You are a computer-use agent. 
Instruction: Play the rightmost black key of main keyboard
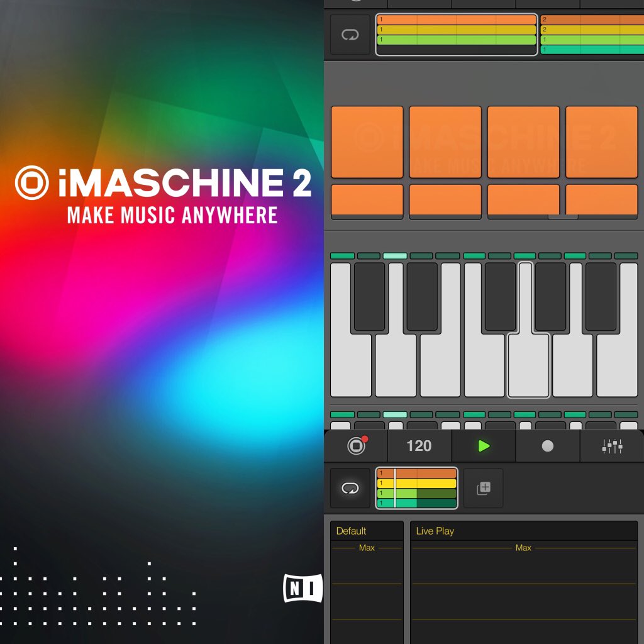pos(601,297)
